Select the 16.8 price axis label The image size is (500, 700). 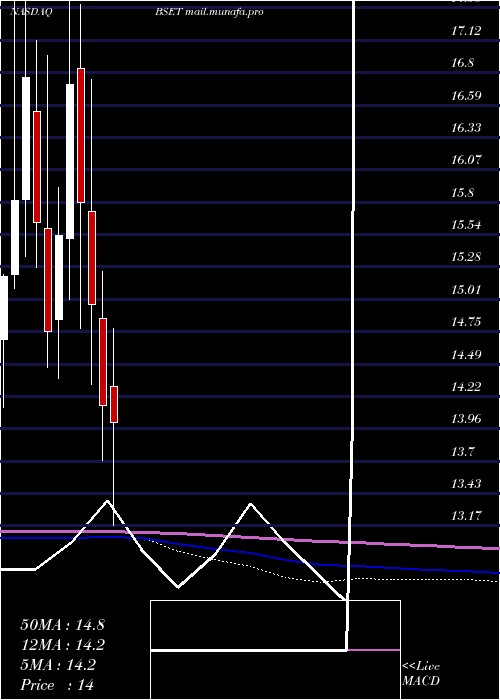tap(462, 63)
